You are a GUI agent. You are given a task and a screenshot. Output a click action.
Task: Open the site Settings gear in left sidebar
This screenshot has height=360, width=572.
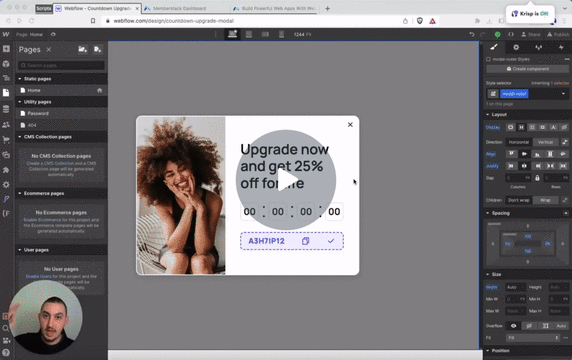(6, 185)
